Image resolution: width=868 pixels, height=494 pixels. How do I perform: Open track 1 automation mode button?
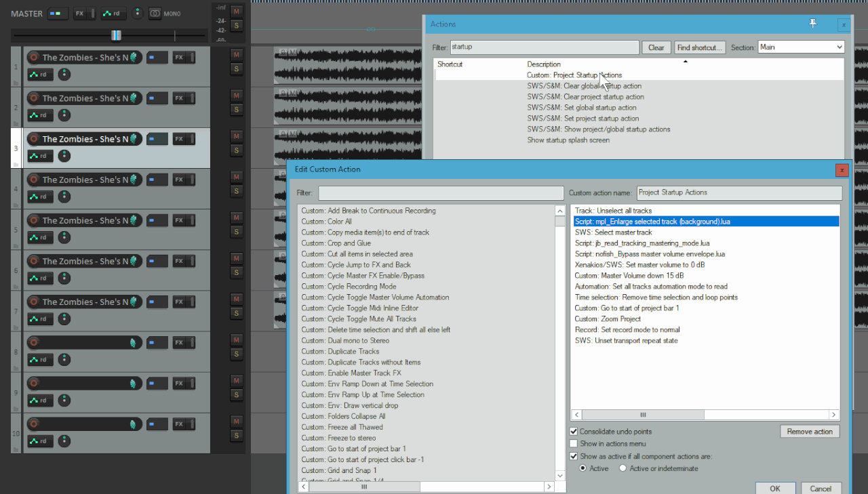(x=40, y=75)
